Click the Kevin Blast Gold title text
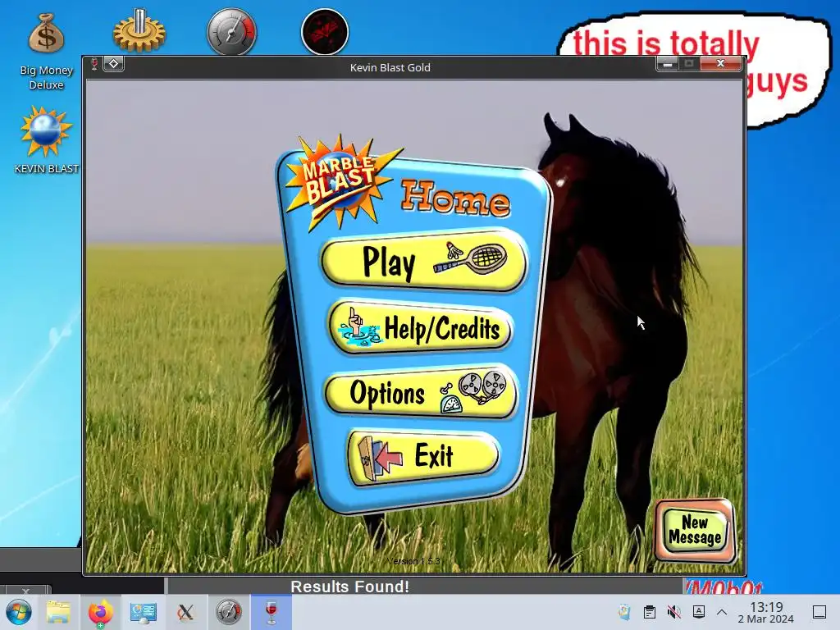The width and height of the screenshot is (840, 630). (x=390, y=67)
